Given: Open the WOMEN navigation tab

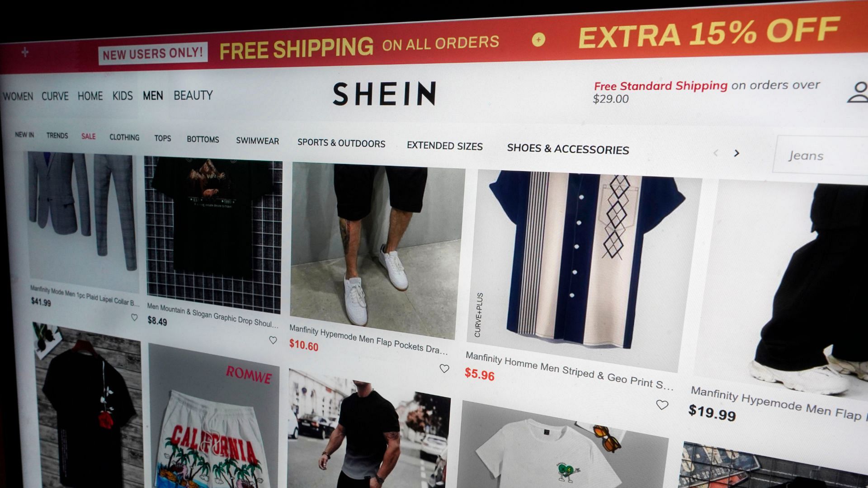Looking at the screenshot, I should pos(18,96).
